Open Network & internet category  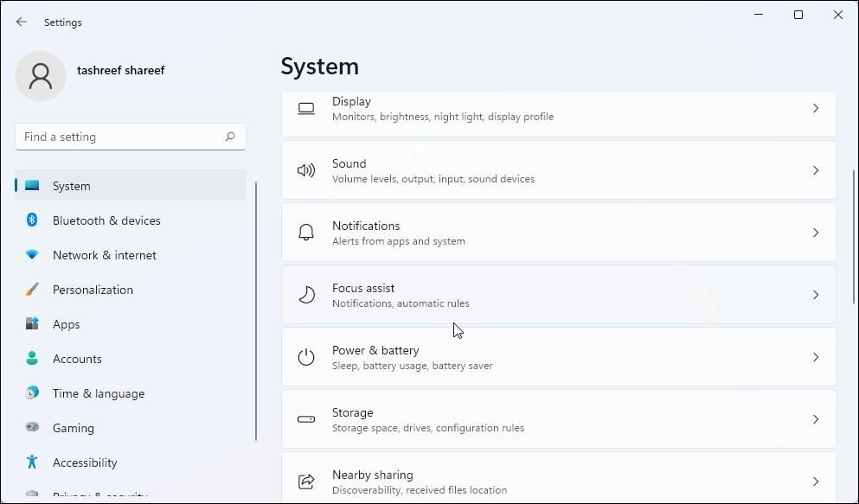point(131,254)
